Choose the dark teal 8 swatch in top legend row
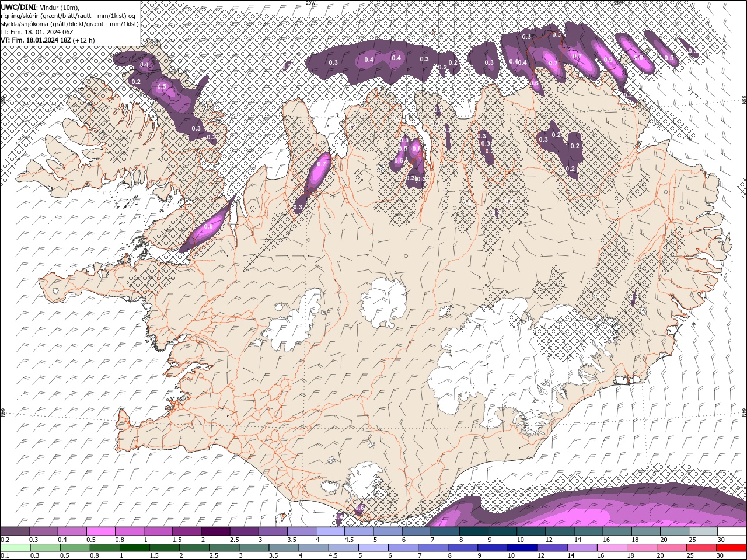Image resolution: width=747 pixels, height=560 pixels. (x=473, y=531)
